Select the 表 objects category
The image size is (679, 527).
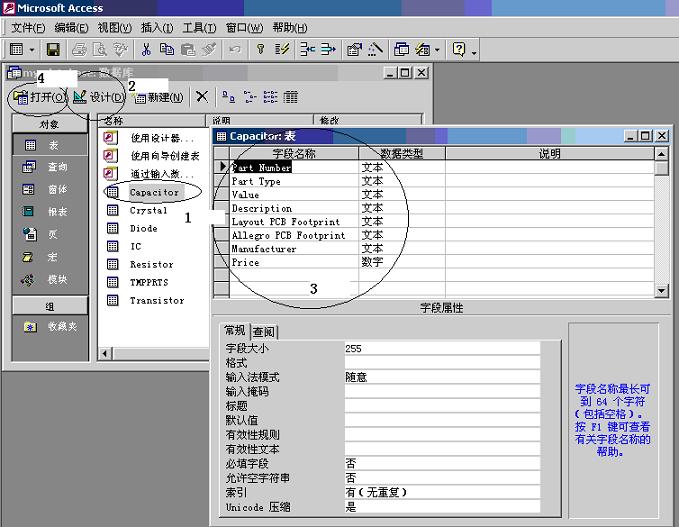tap(50, 145)
